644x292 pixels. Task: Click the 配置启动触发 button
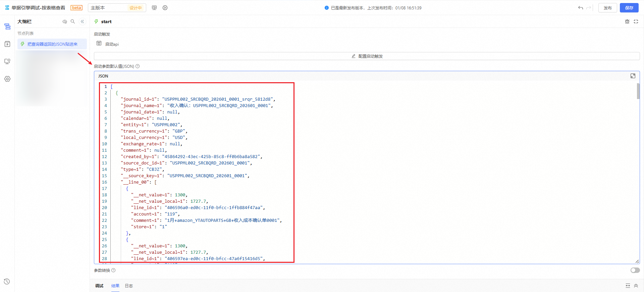coord(367,56)
